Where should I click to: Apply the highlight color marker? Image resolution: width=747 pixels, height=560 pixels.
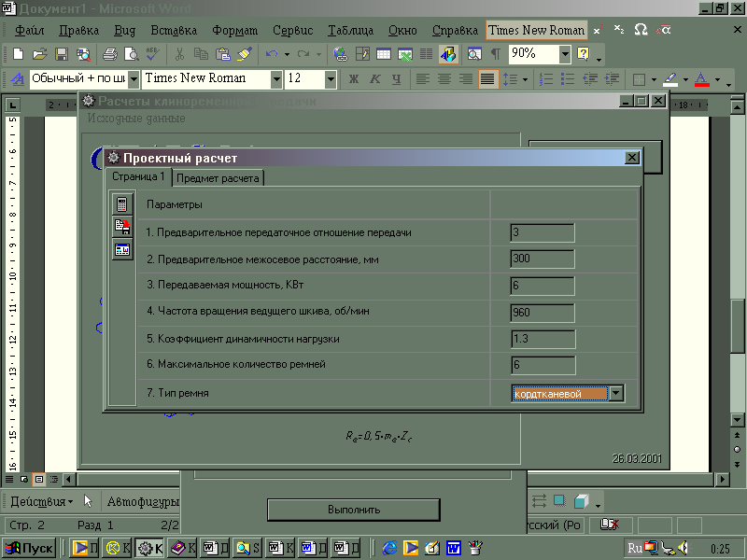670,78
